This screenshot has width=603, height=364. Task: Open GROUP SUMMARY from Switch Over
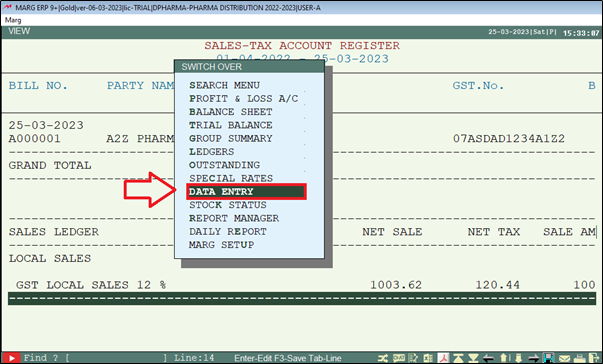[x=230, y=138]
